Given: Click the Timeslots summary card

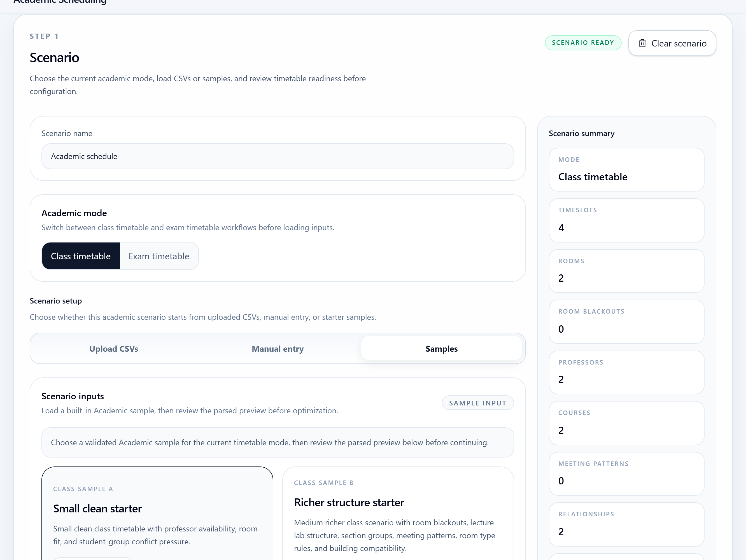Looking at the screenshot, I should tap(626, 220).
